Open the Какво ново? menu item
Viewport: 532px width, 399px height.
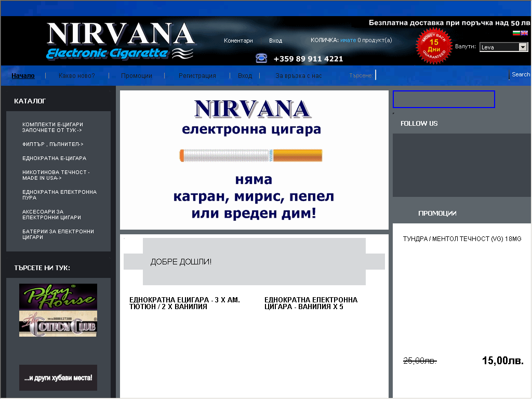77,76
